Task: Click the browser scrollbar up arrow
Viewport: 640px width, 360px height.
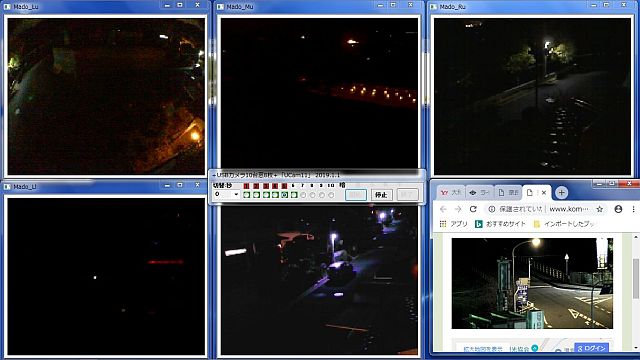Action: point(636,237)
